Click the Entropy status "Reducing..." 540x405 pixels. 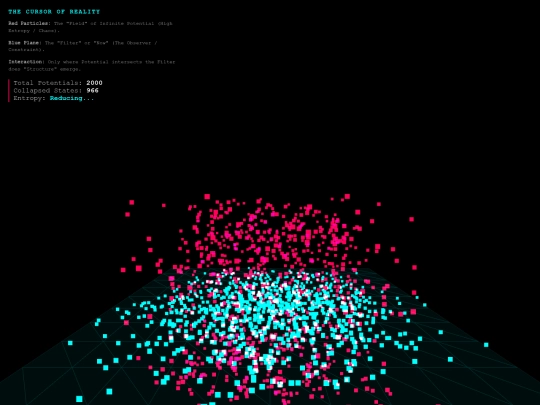[72, 98]
